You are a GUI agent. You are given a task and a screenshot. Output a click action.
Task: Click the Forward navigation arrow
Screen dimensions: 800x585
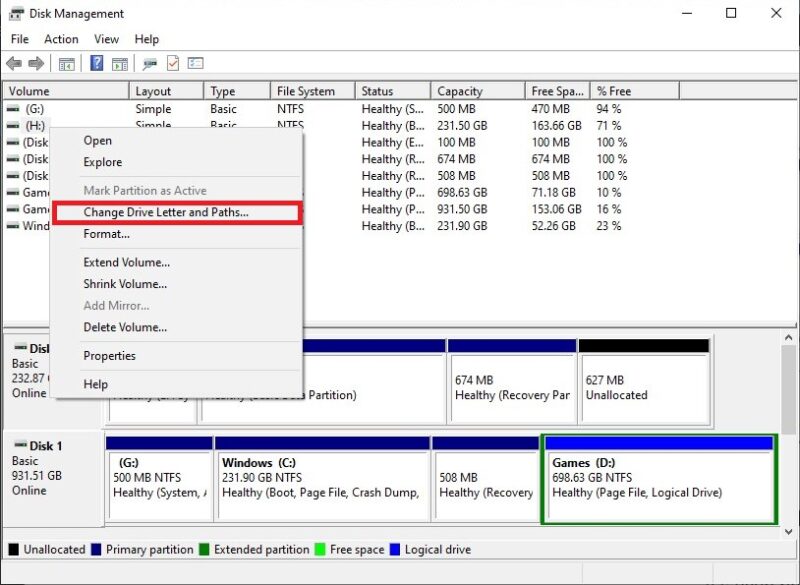click(35, 63)
